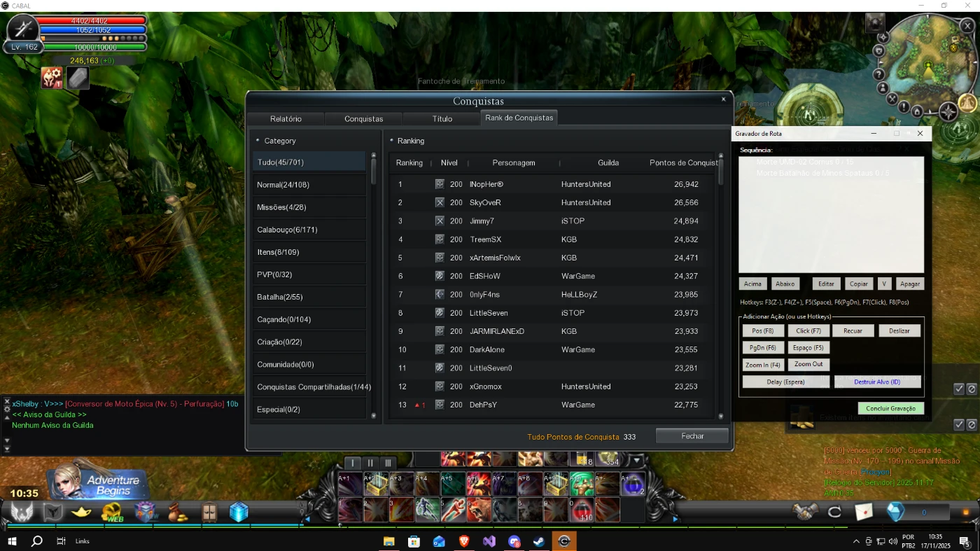The height and width of the screenshot is (551, 980).
Task: Open the wardrobe icon in bottom menu
Action: pos(209,512)
